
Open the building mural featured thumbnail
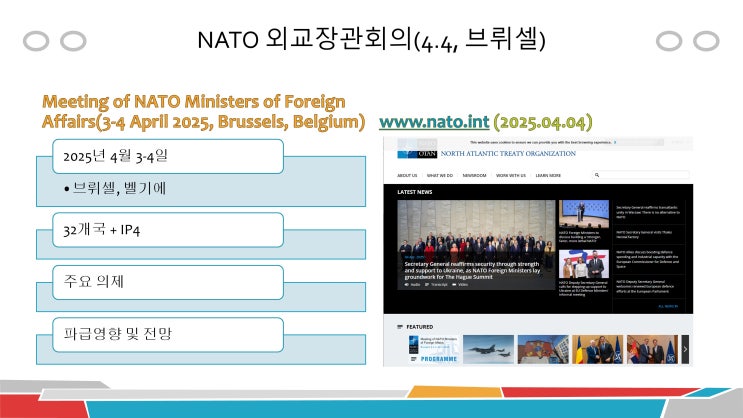(543, 349)
